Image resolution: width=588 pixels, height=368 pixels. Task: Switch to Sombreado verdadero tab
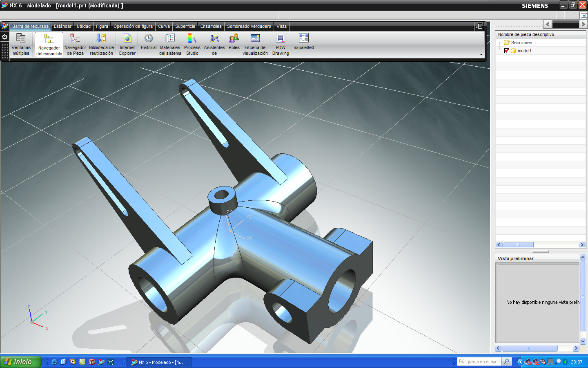249,26
